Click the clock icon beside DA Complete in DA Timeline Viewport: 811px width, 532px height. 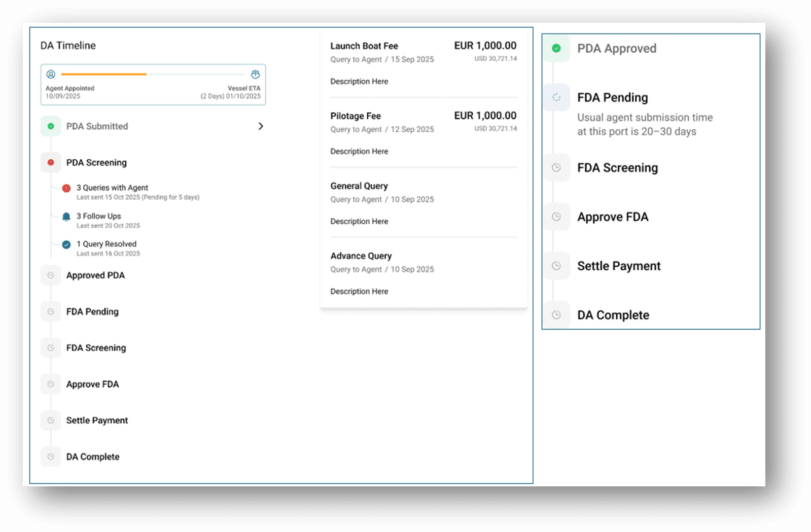[x=51, y=457]
